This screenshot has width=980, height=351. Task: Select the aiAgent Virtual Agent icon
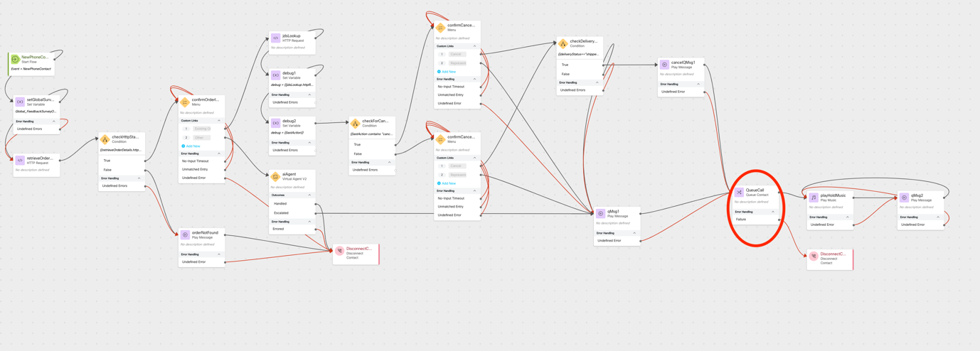tap(275, 176)
